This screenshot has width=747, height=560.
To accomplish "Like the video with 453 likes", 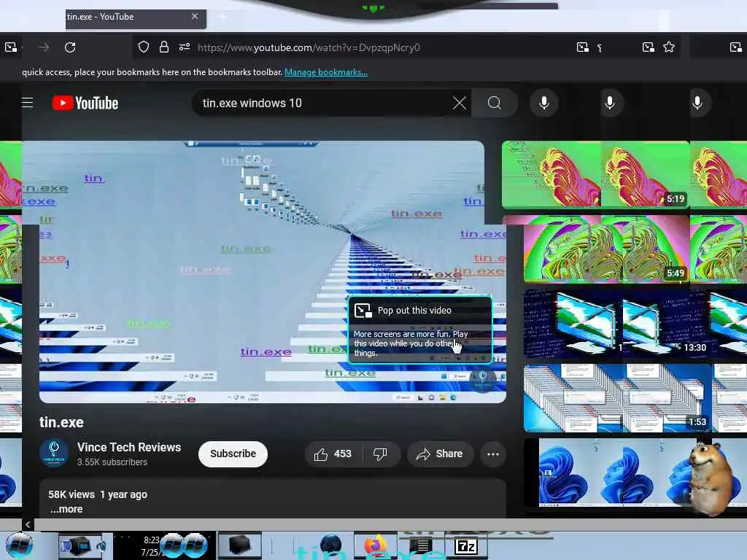I will pyautogui.click(x=333, y=454).
